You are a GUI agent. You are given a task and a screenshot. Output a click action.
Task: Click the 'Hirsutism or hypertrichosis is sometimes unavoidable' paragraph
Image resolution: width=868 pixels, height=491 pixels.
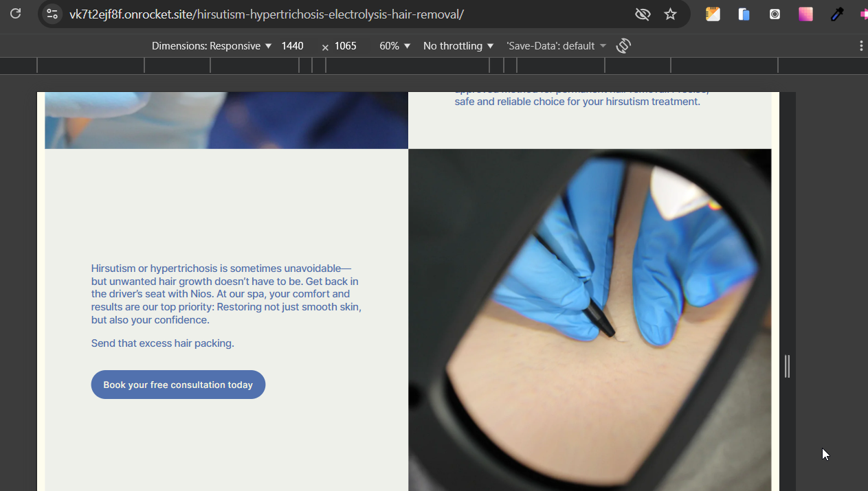(x=227, y=294)
